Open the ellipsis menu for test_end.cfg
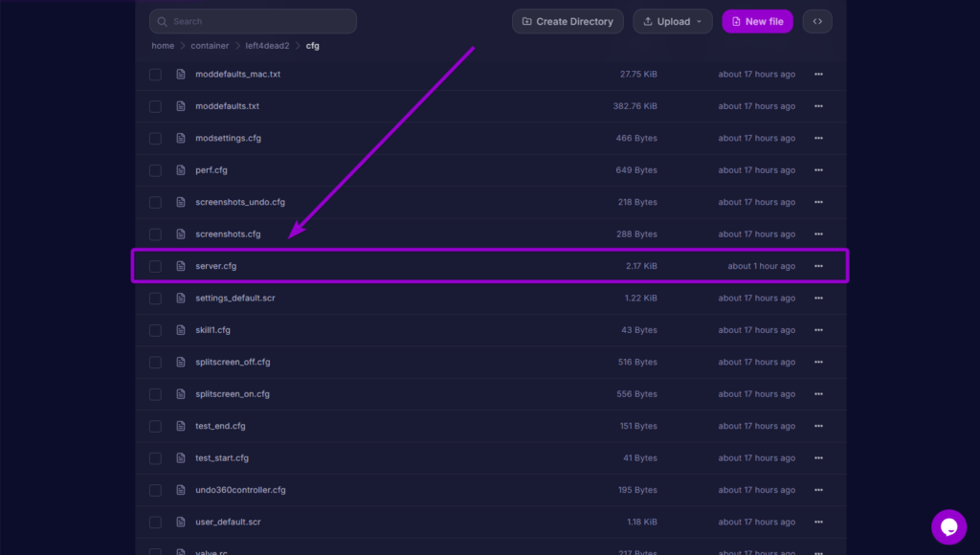The height and width of the screenshot is (555, 980). coord(818,425)
